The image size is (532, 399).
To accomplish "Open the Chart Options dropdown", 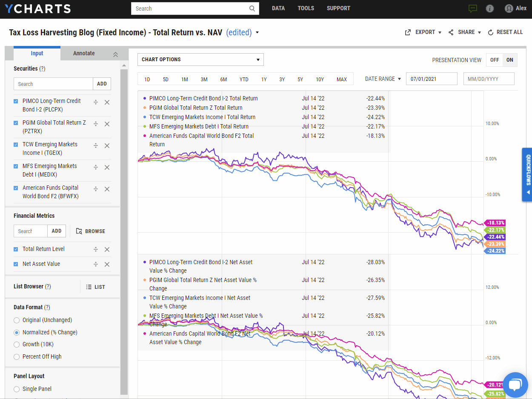I will click(200, 59).
